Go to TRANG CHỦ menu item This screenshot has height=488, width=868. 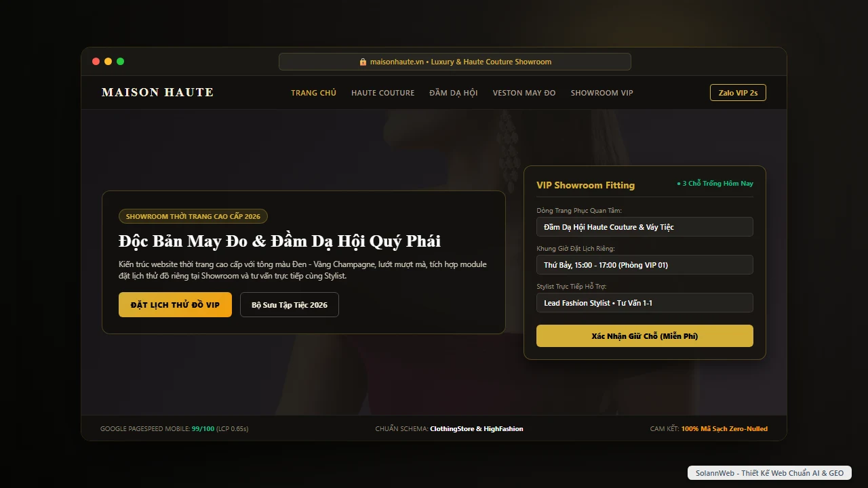pyautogui.click(x=313, y=93)
